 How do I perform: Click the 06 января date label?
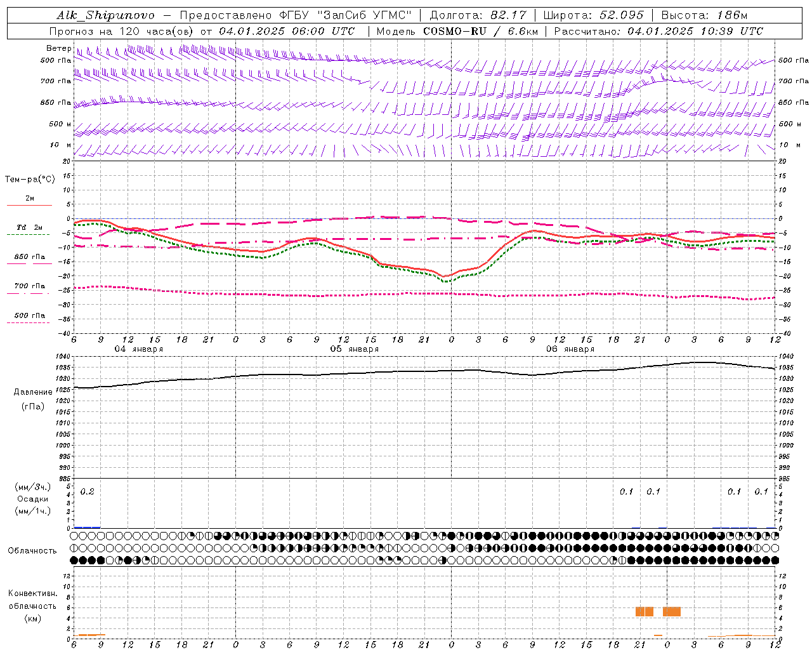570,349
